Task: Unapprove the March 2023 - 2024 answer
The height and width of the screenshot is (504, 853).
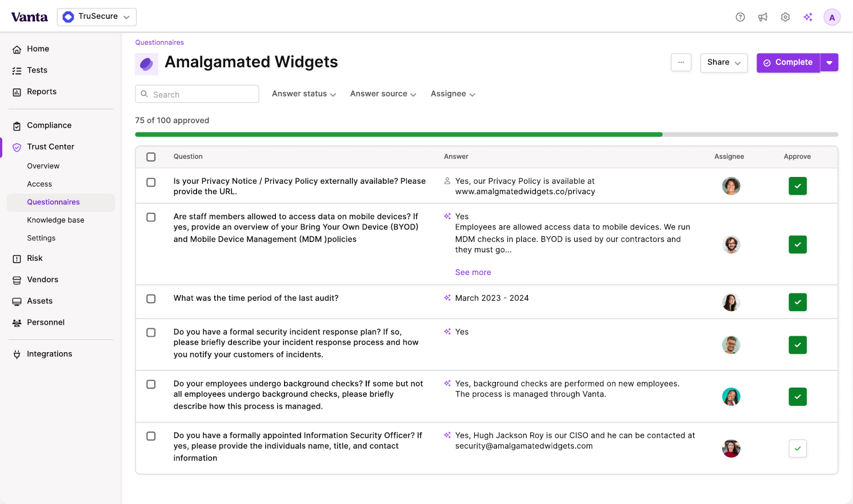Action: [x=798, y=302]
